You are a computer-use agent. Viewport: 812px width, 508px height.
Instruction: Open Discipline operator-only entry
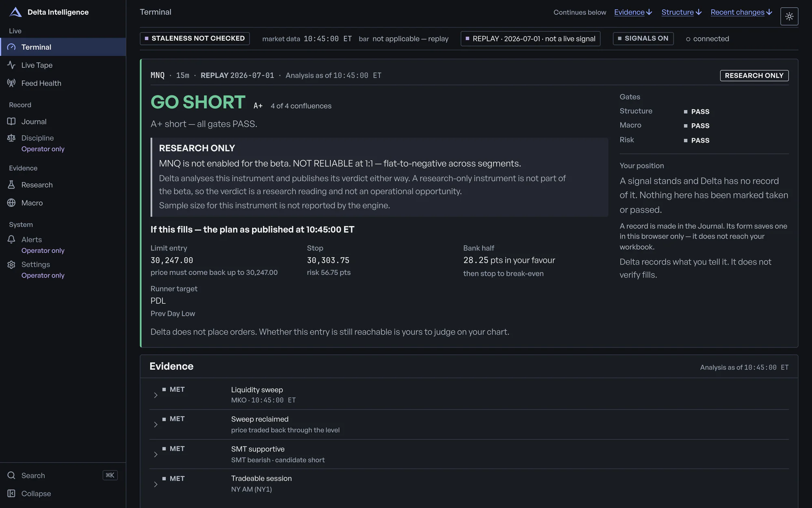point(63,143)
